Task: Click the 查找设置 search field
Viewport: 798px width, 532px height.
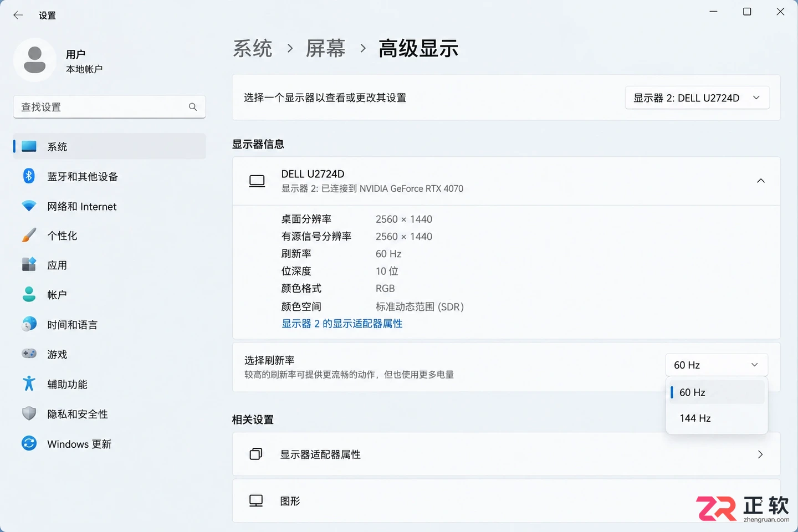Action: point(110,107)
